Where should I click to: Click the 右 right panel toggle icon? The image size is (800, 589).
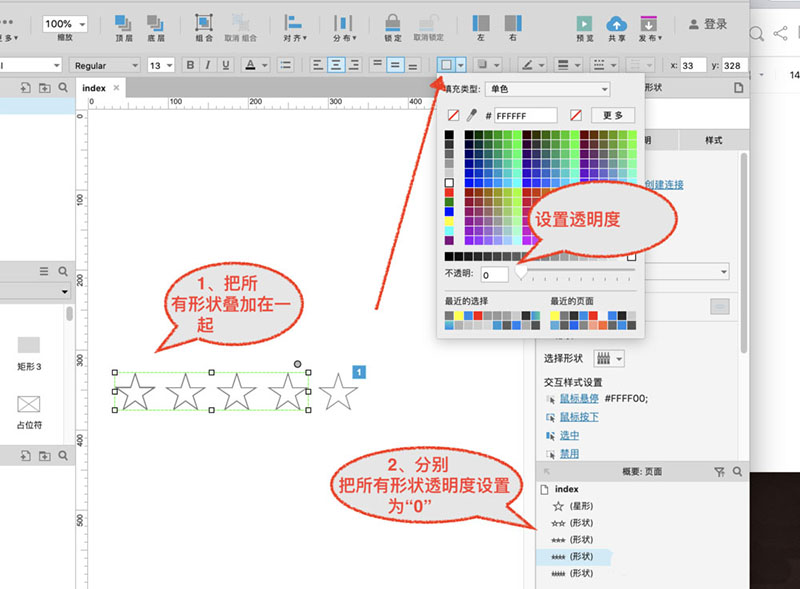coord(513,23)
